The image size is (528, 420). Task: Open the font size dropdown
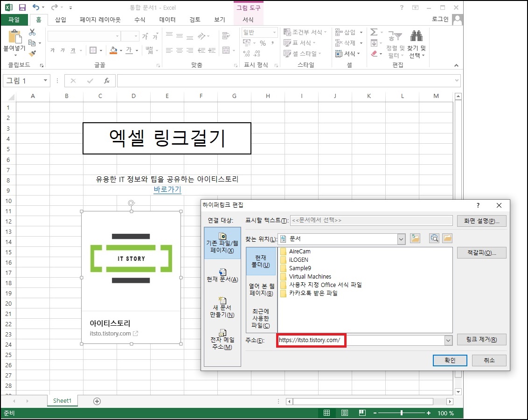[136, 36]
